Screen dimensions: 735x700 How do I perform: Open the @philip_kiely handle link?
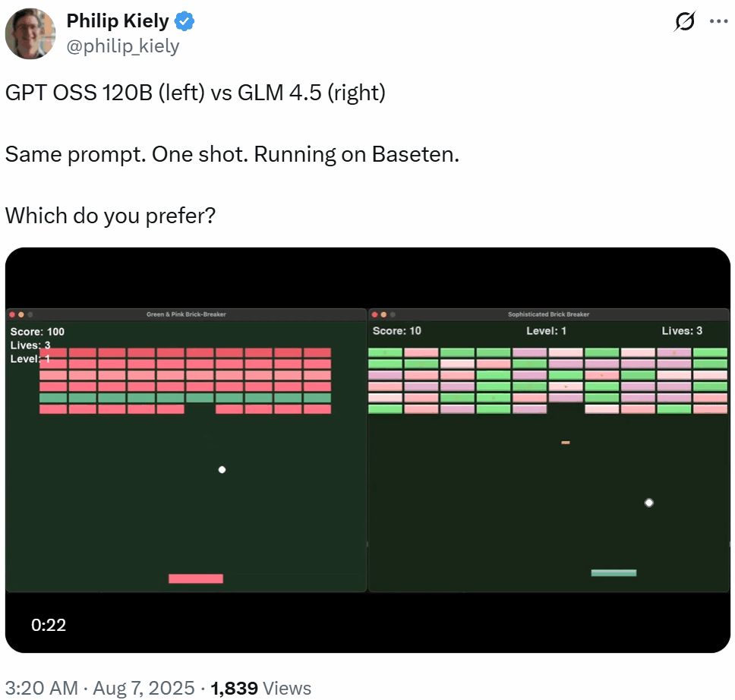point(123,46)
